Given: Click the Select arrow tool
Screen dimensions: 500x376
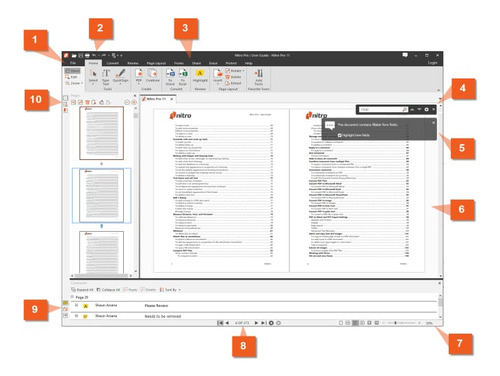Looking at the screenshot, I should (93, 73).
